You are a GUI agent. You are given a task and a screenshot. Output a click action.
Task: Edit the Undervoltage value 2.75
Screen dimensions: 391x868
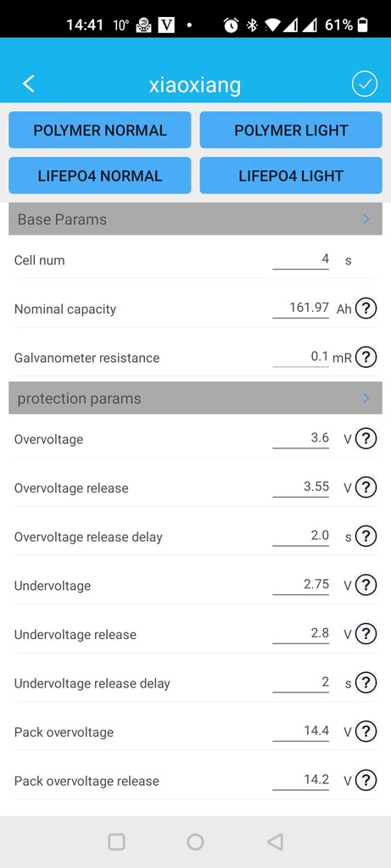pyautogui.click(x=301, y=584)
